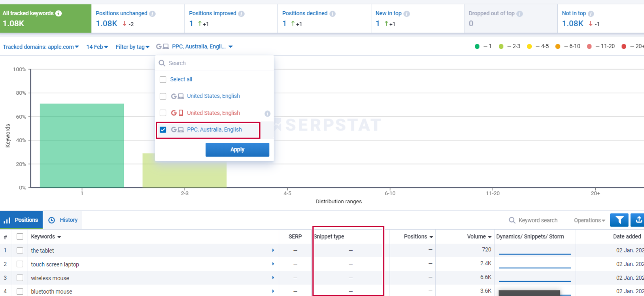Click arrow icon in 'bluetooth mouse' row

click(x=273, y=291)
